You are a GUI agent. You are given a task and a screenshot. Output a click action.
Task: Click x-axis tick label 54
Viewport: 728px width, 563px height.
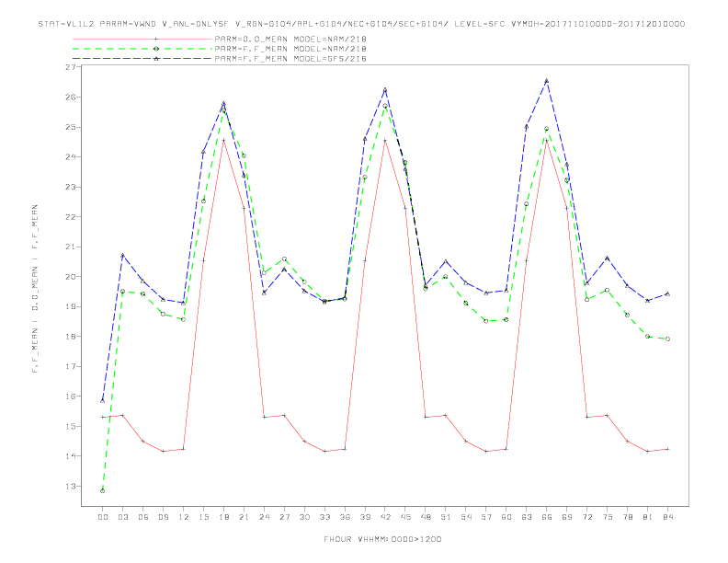[466, 517]
